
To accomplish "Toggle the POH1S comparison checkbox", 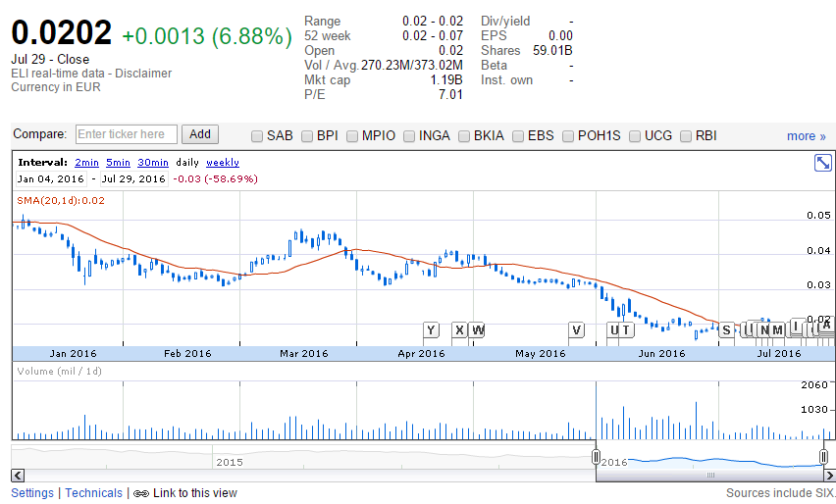I will pos(568,136).
